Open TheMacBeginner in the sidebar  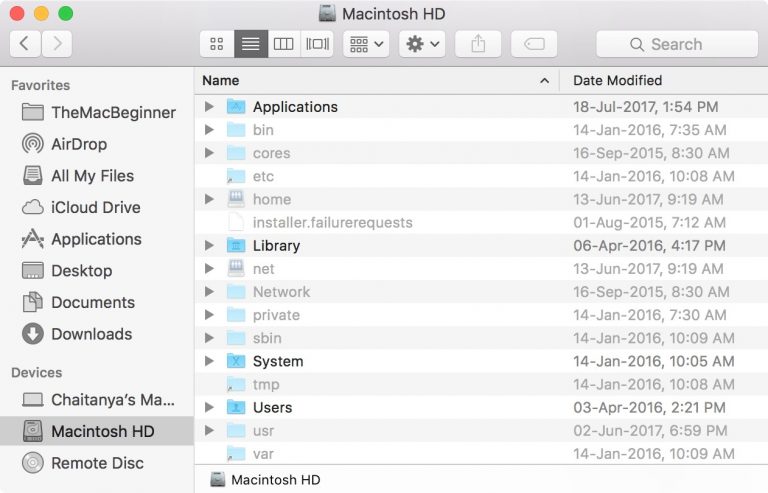coord(98,113)
